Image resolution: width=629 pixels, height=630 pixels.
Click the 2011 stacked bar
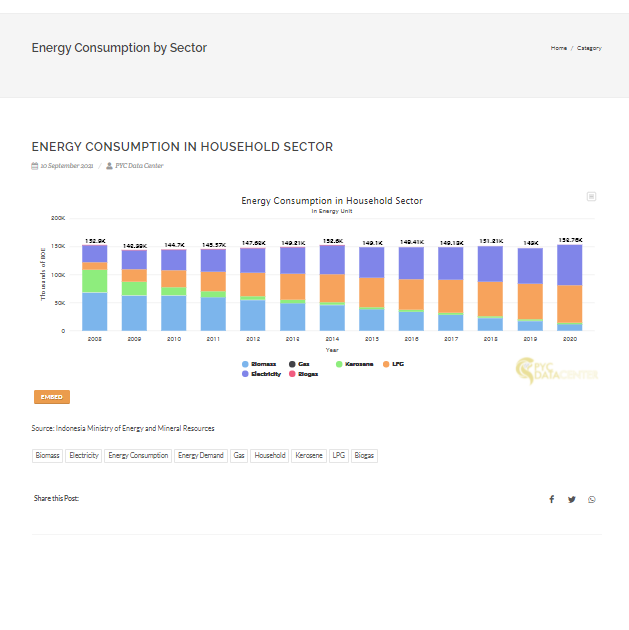point(213,290)
